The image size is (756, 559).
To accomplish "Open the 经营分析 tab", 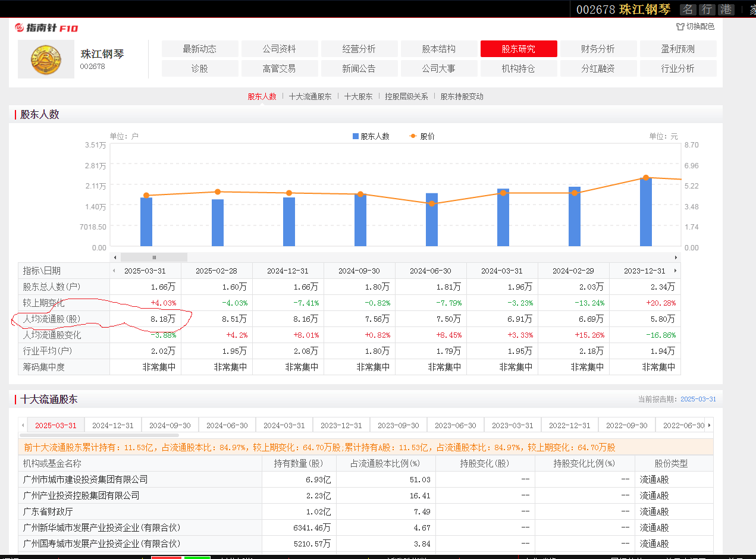I will tap(359, 49).
